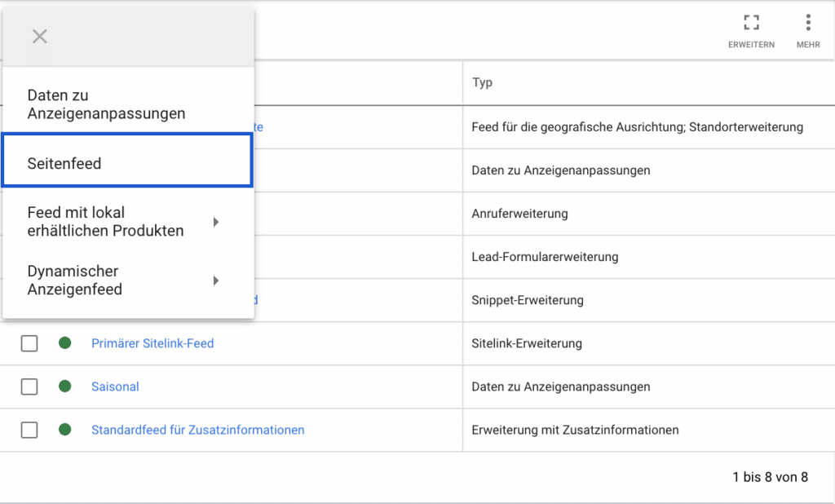
Task: Click green status dot for Standardfeed für Zusatzinformationen
Action: [65, 430]
